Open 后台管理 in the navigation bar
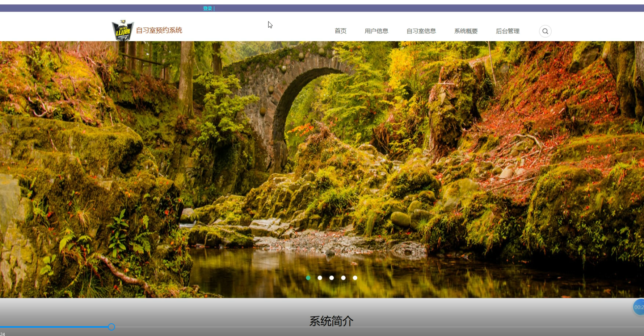Image resolution: width=644 pixels, height=336 pixels. click(x=508, y=31)
